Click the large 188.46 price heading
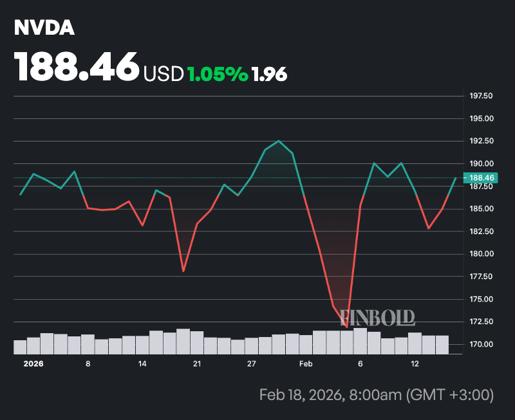 (x=77, y=66)
